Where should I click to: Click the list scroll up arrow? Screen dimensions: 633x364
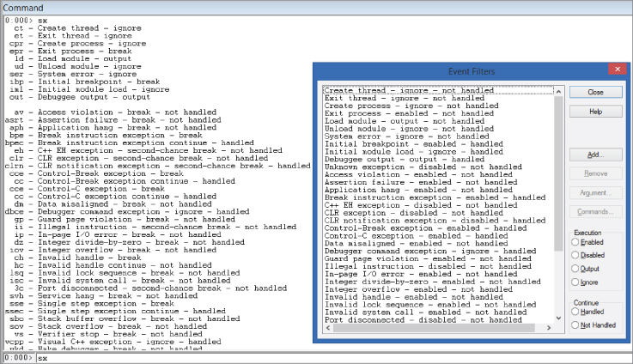(559, 92)
